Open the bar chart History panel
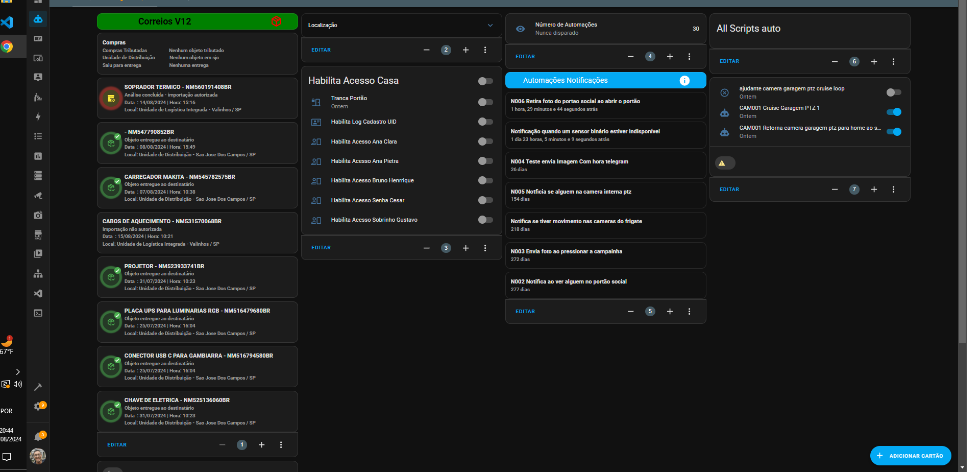Viewport: 980px width, 472px height. point(38,156)
